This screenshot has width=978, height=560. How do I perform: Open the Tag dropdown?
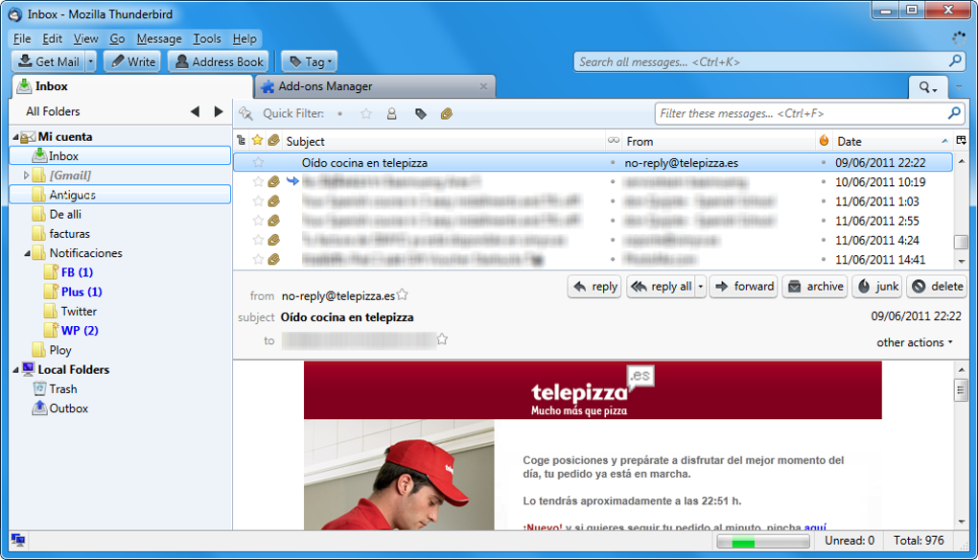[310, 61]
